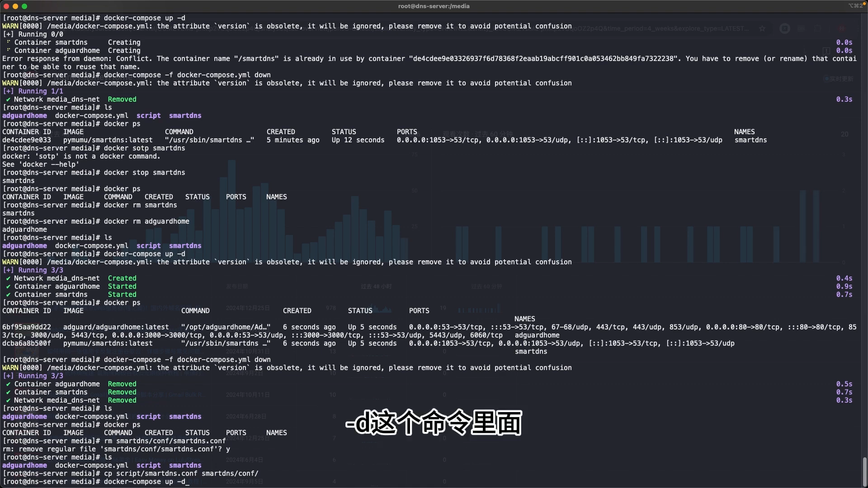Viewport: 868px width, 488px height.
Task: Click the 0.5s timing value
Action: [x=844, y=384]
